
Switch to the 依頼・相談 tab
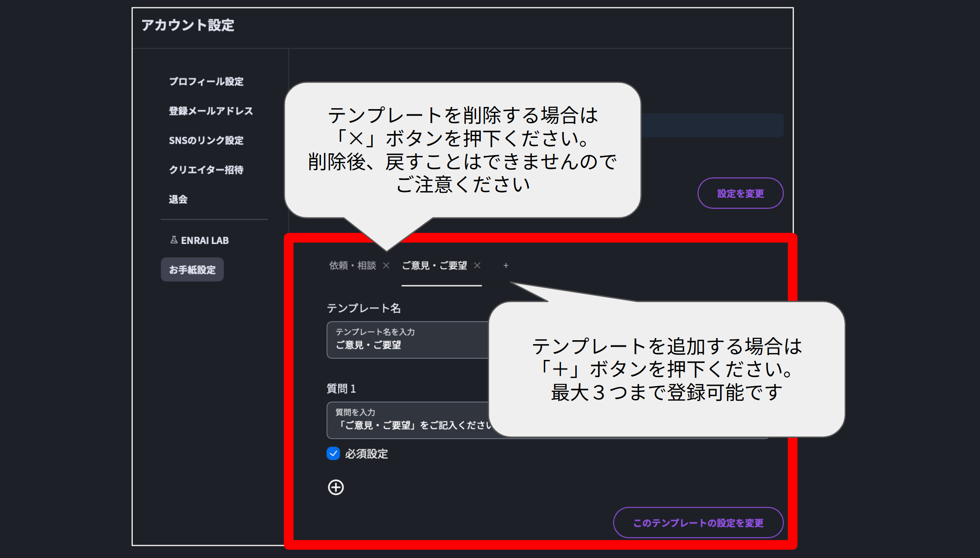(352, 265)
